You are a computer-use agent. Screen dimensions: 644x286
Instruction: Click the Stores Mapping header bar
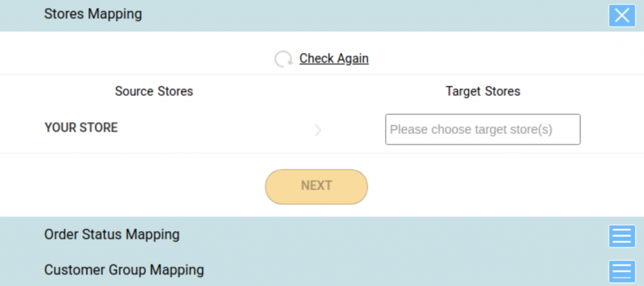(x=322, y=16)
